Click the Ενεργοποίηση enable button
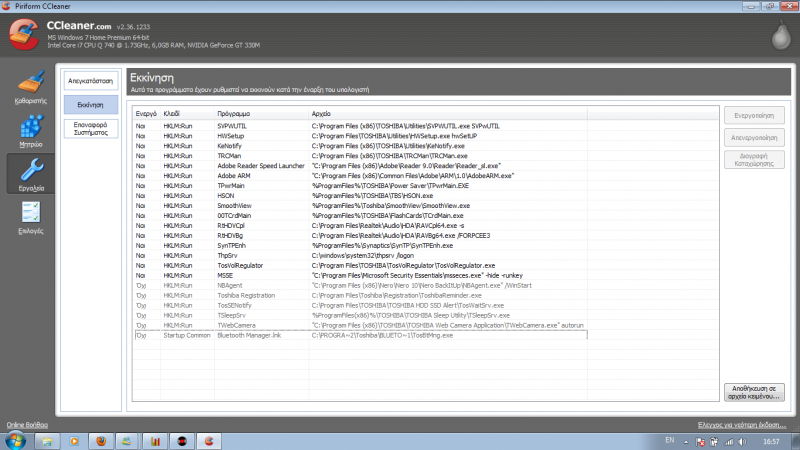This screenshot has width=800, height=450. (754, 115)
